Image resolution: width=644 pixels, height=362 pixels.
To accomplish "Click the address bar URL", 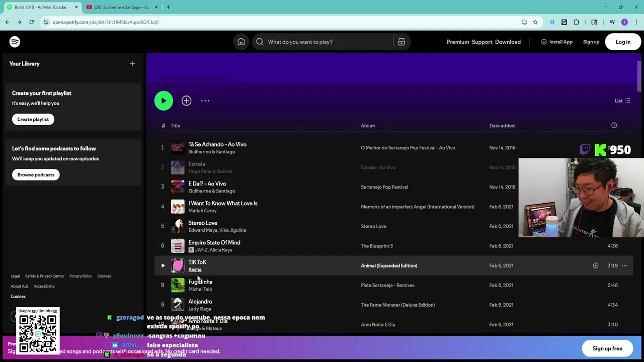I will (x=106, y=22).
